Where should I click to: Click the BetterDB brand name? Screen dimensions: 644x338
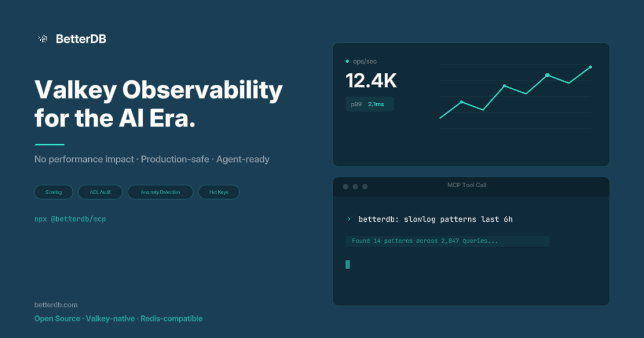tap(81, 39)
